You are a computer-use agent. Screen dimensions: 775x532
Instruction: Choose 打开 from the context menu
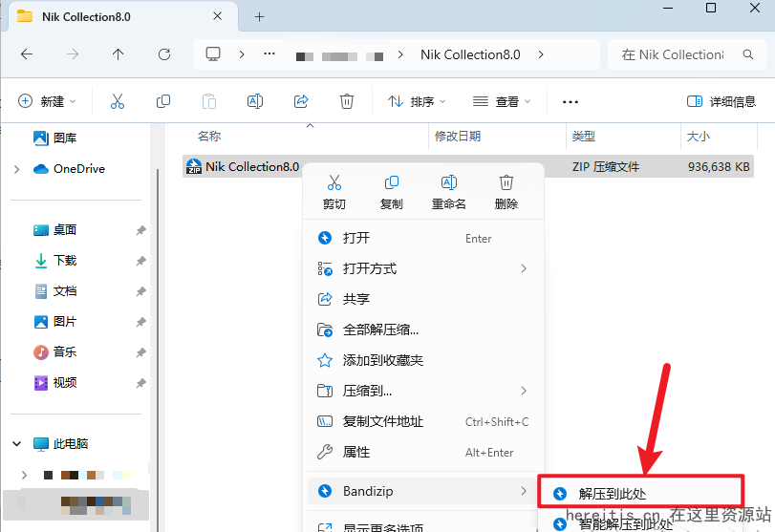(423, 238)
